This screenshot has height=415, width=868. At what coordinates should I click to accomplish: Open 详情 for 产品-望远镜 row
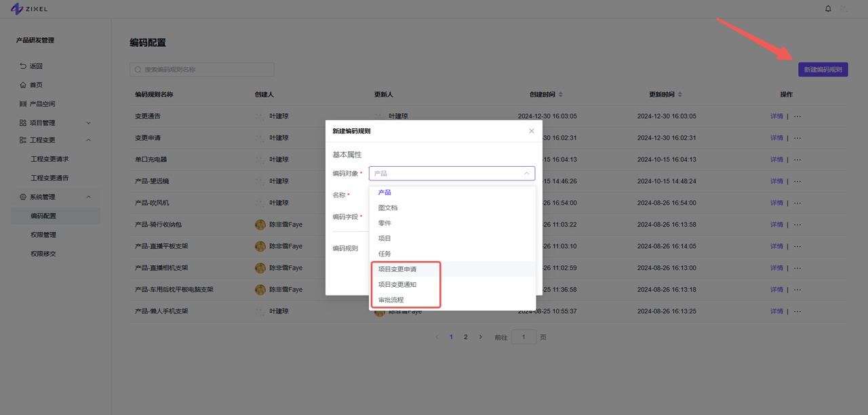[x=776, y=181]
